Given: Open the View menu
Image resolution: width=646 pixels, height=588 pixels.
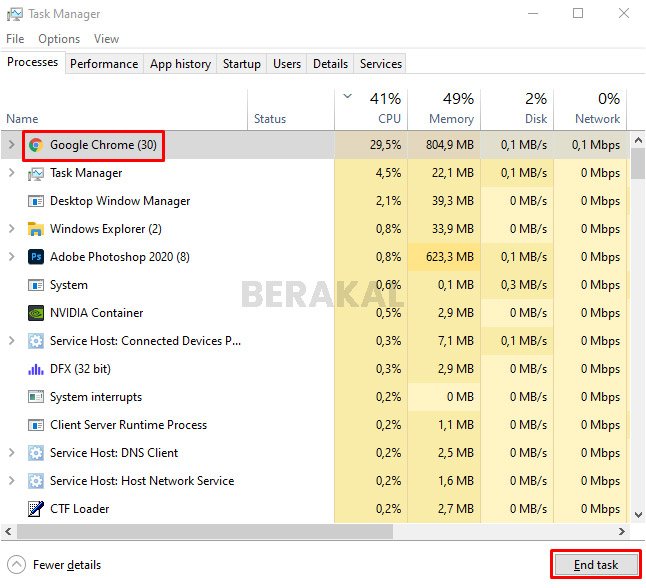Looking at the screenshot, I should pyautogui.click(x=106, y=39).
